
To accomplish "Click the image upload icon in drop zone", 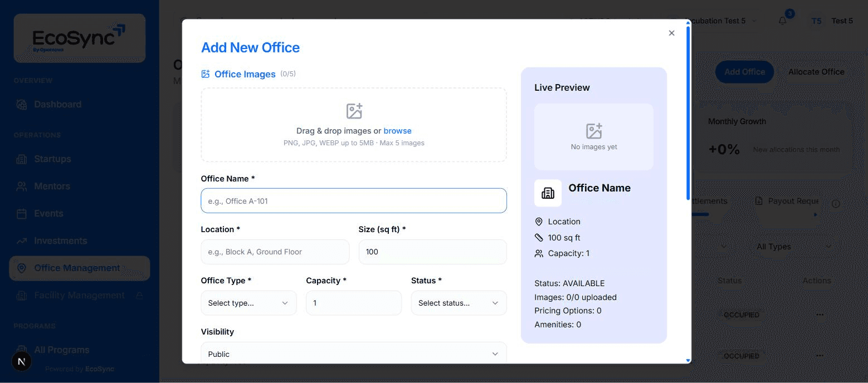I will click(x=354, y=111).
